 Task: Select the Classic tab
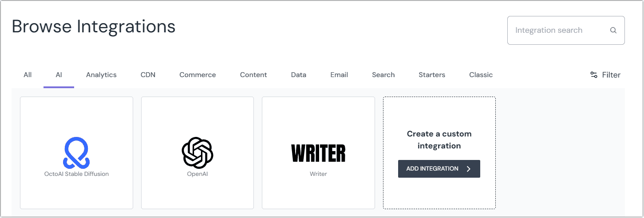point(481,75)
